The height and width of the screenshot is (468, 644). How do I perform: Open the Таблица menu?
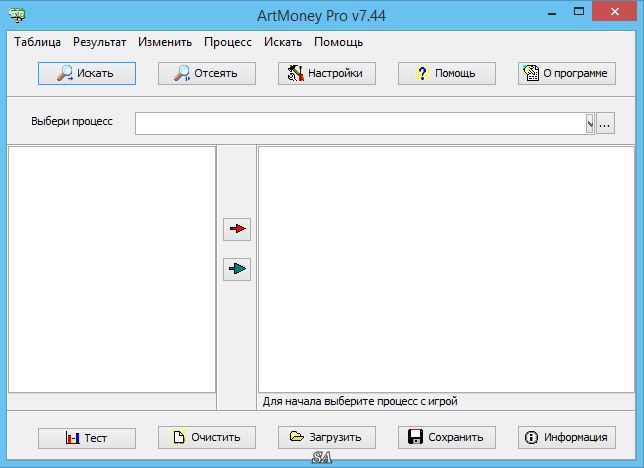37,42
